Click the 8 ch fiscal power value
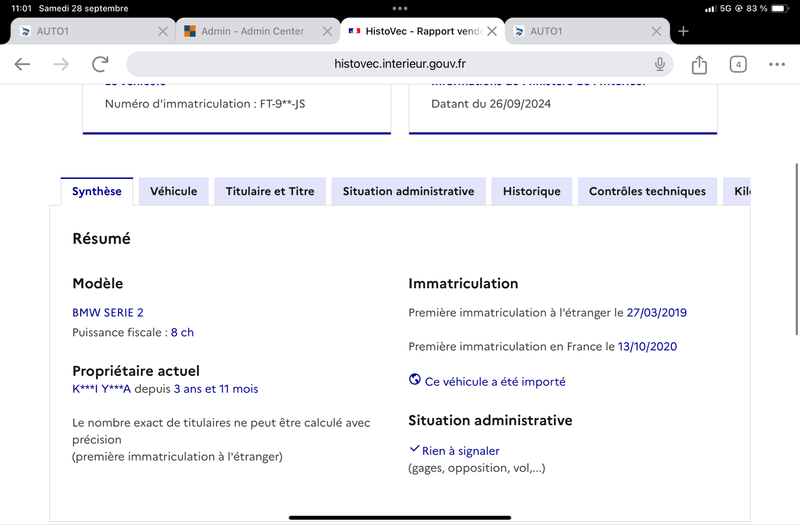Viewport: 800px width, 525px height. [182, 332]
